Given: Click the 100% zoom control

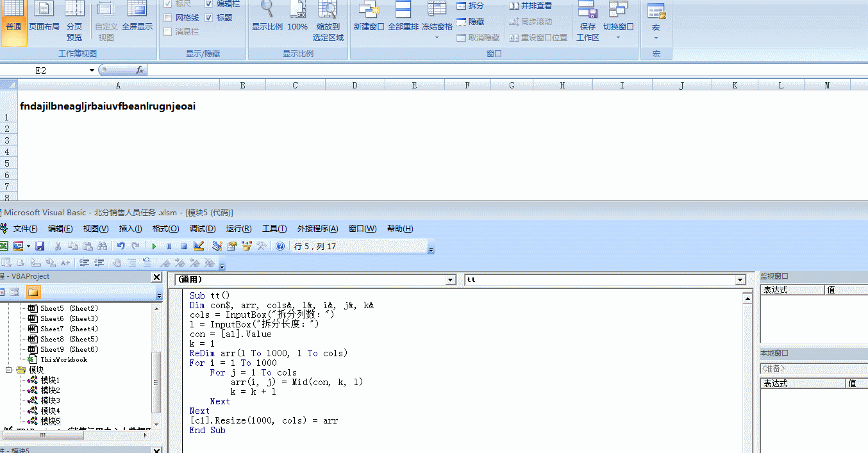Looking at the screenshot, I should pyautogui.click(x=298, y=17).
